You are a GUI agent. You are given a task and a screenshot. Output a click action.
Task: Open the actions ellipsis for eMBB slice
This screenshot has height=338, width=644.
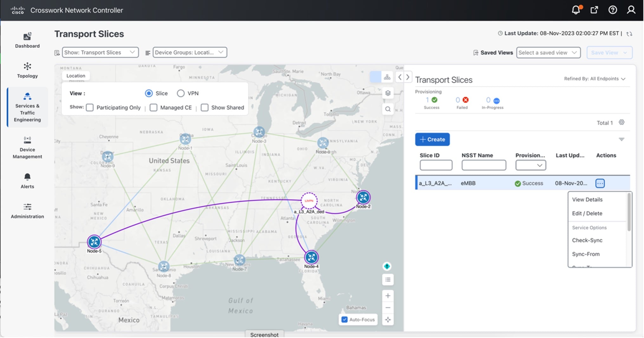(x=600, y=183)
